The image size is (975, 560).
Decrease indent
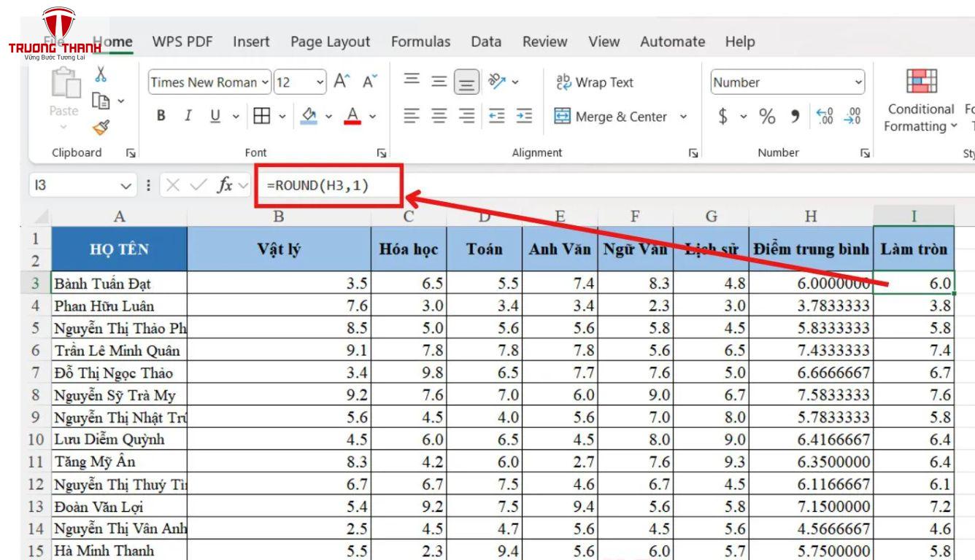tap(496, 116)
